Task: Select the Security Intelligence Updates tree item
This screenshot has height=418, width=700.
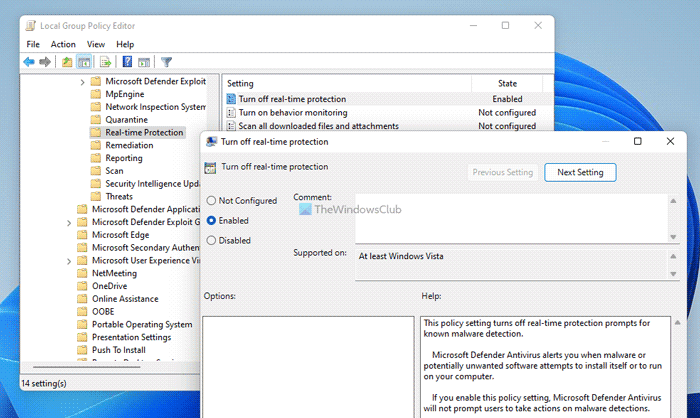Action: click(152, 184)
